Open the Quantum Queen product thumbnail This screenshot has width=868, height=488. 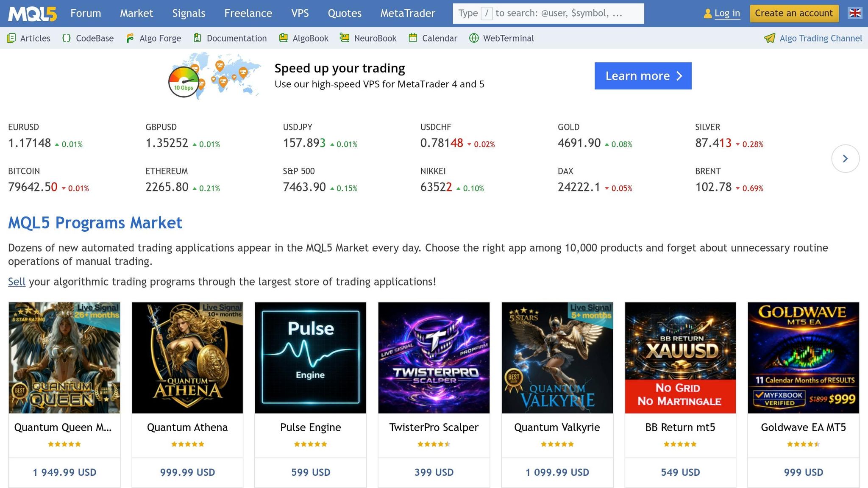pyautogui.click(x=64, y=358)
